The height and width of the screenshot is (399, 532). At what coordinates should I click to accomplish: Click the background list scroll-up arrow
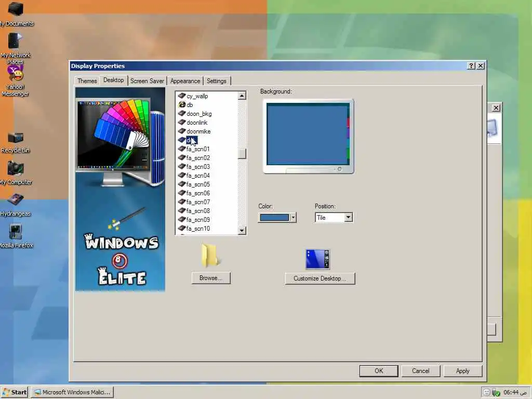tap(242, 96)
